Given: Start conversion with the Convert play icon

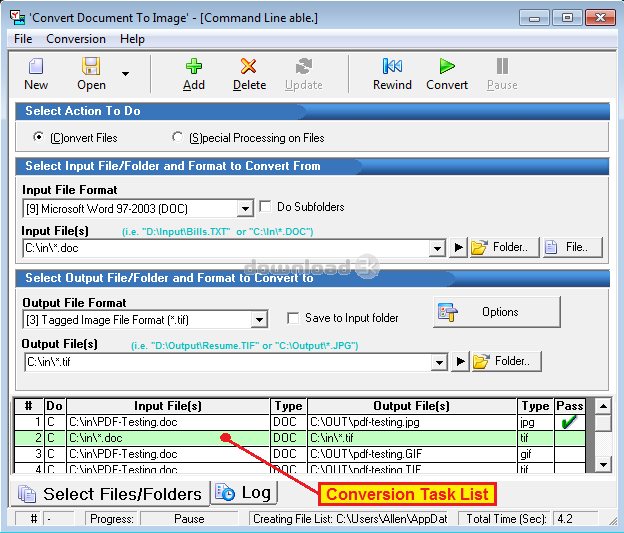Looking at the screenshot, I should 447,66.
